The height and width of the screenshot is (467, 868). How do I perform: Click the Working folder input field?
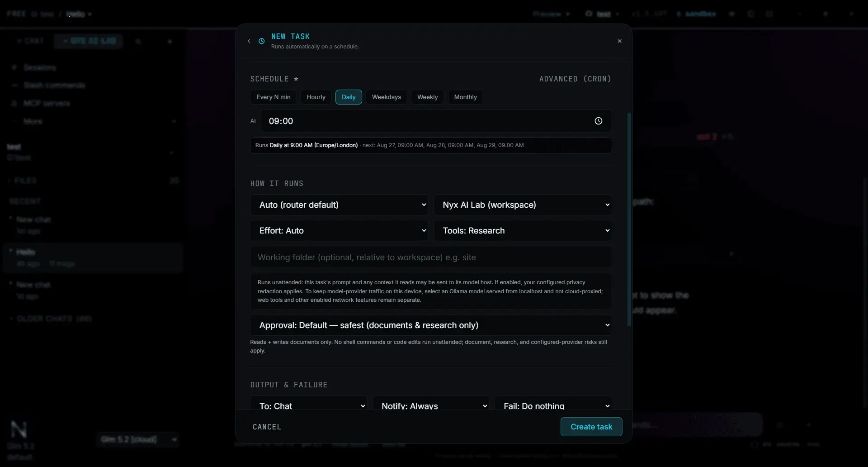431,257
